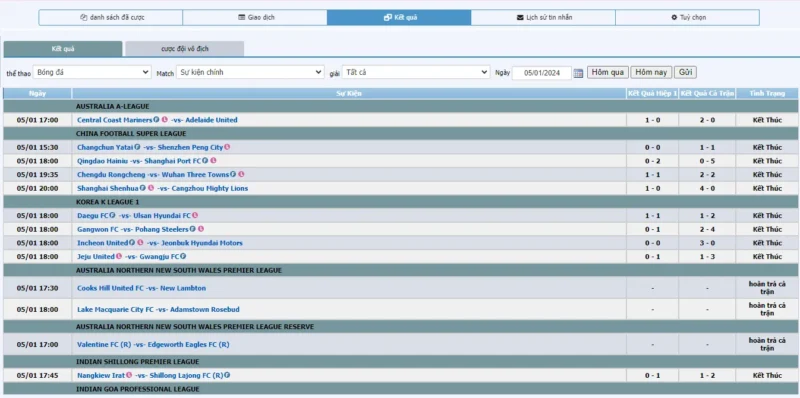Click the Hôm qua button
This screenshot has height=398, width=800.
point(608,72)
